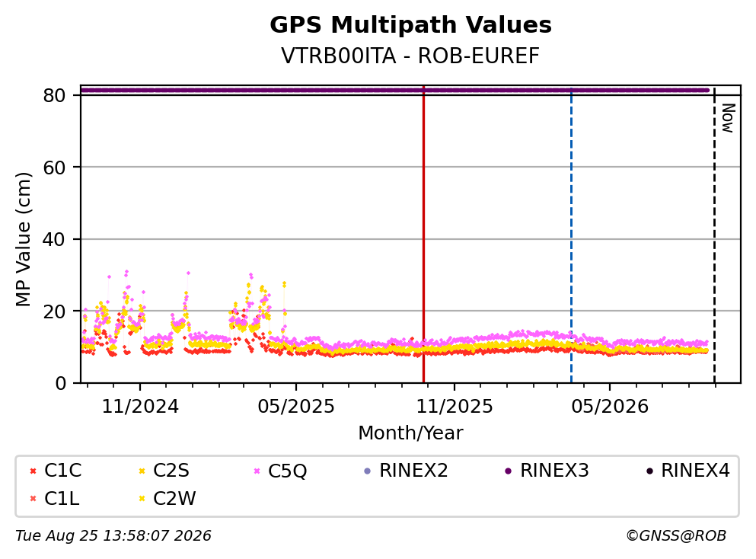Click the MP Value (cm) axis label
756x559 pixels.
(x=24, y=239)
